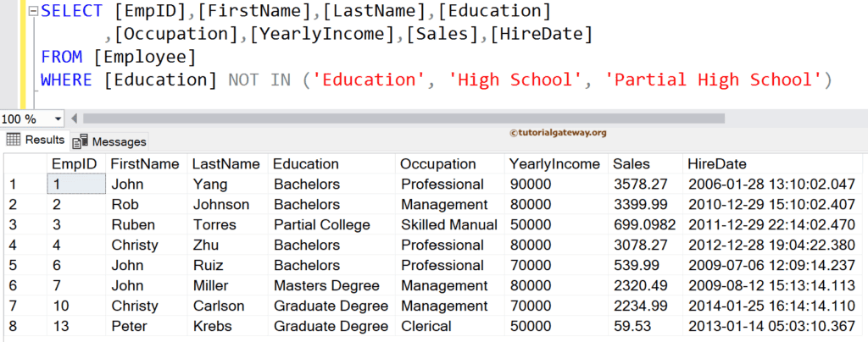The image size is (868, 342).
Task: Click the Ruben first name cell
Action: point(147,225)
